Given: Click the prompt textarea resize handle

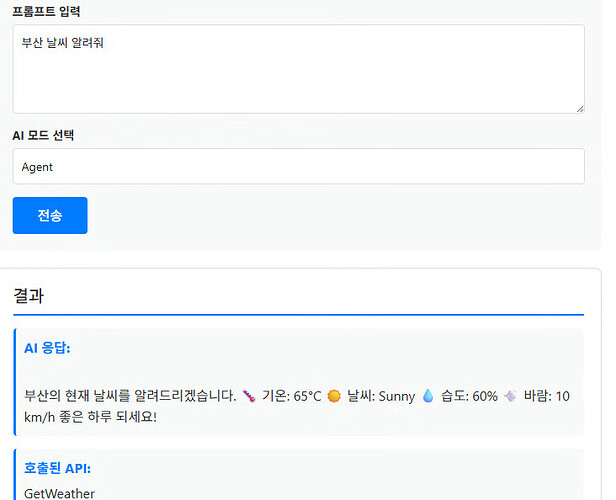Looking at the screenshot, I should tap(579, 108).
